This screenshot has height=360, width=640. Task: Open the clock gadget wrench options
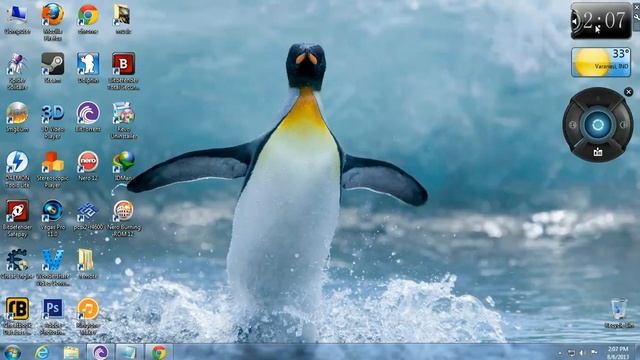(x=637, y=17)
